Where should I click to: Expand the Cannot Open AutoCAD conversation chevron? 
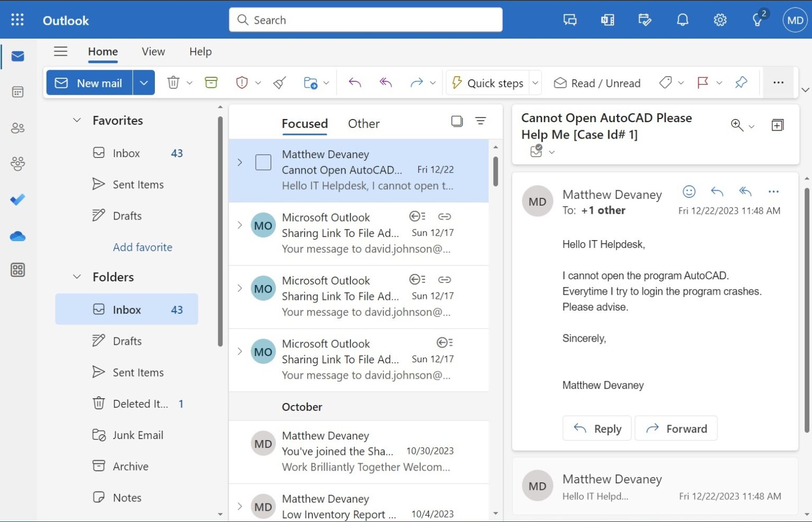point(239,162)
